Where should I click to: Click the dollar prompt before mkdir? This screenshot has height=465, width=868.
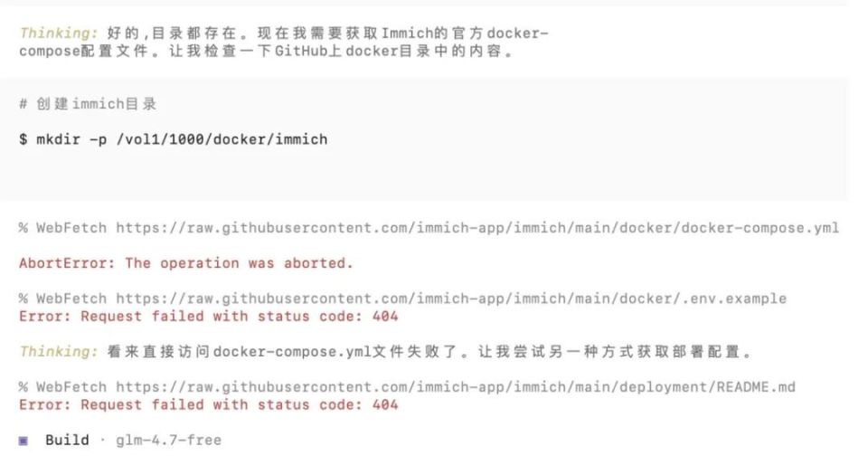[23, 140]
